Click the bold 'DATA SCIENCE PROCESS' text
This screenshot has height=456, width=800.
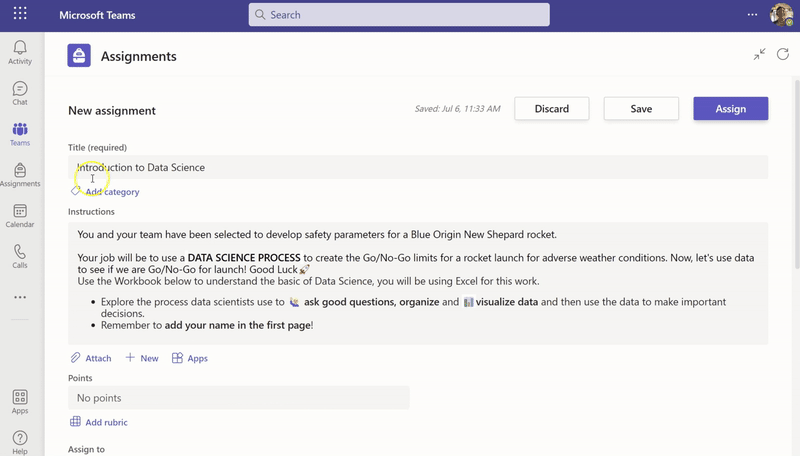(244, 258)
